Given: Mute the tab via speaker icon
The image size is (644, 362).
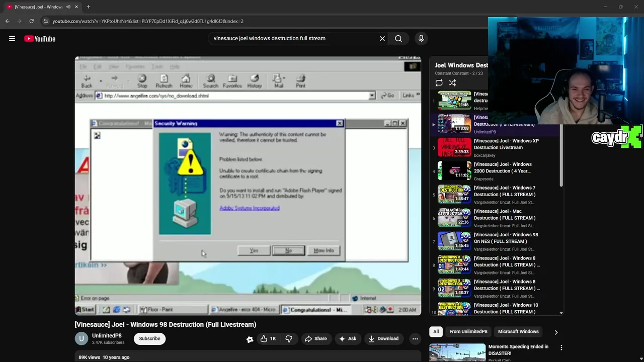Looking at the screenshot, I should [68, 7].
